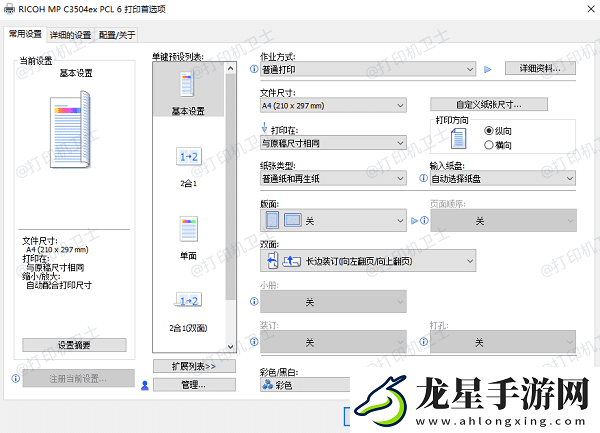Click info icon beside 作业方式 dropdown
This screenshot has height=433, width=600.
(x=254, y=69)
